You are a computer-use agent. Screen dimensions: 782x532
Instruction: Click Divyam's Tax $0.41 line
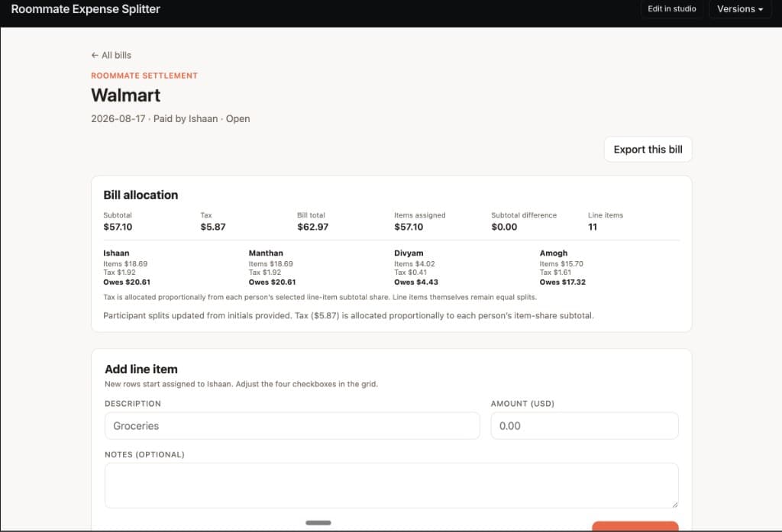[x=410, y=272]
